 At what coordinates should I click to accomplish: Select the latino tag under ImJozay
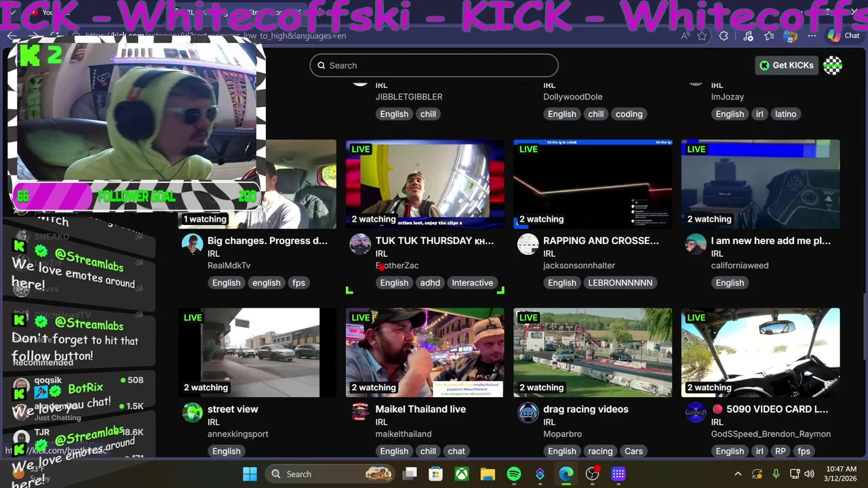(x=786, y=114)
